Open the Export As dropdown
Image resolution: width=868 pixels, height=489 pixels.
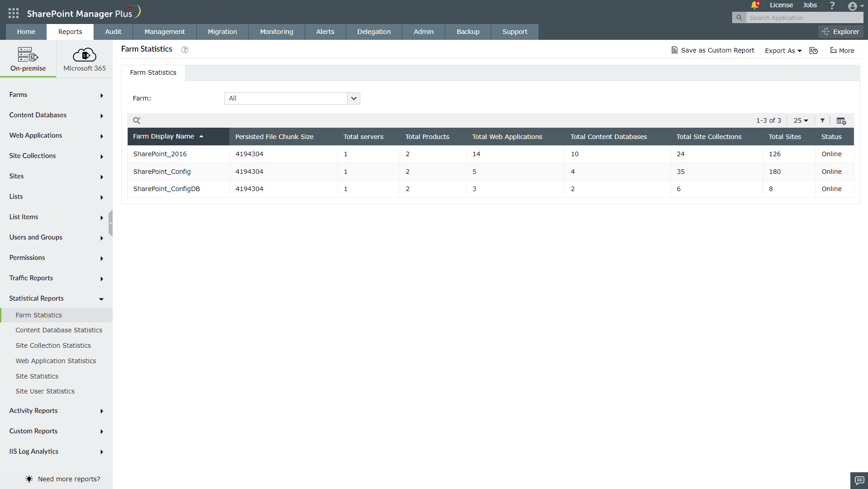click(783, 51)
